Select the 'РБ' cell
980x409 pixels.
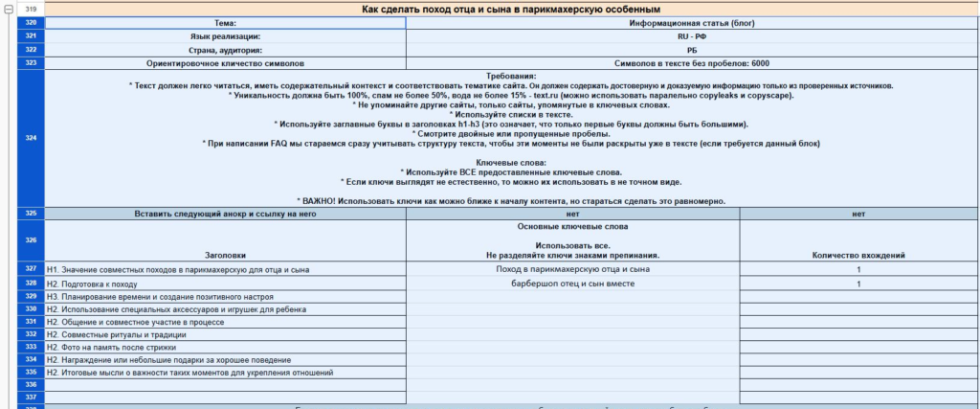(x=692, y=50)
